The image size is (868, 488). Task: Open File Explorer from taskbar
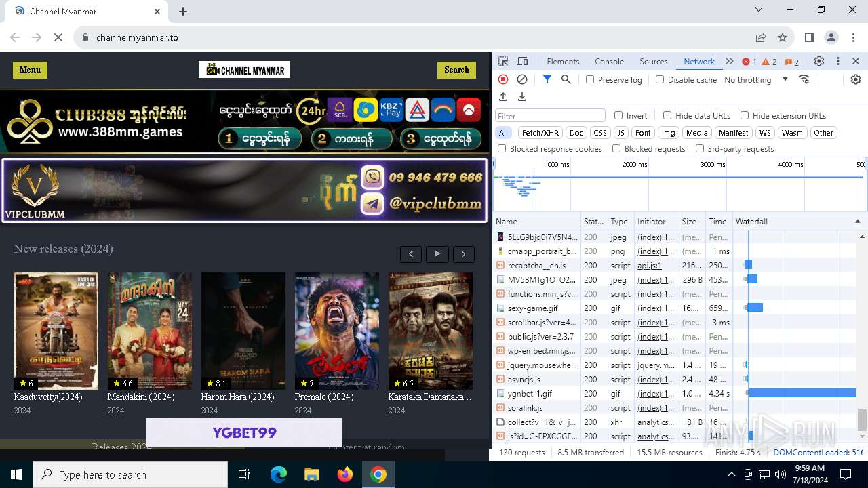312,474
